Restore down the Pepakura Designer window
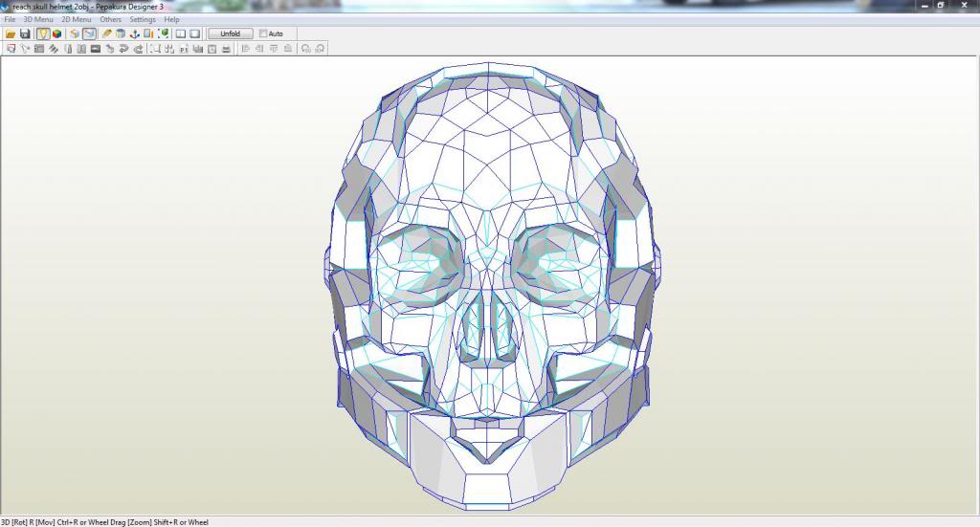Image resolution: width=980 pixels, height=527 pixels. click(x=941, y=6)
